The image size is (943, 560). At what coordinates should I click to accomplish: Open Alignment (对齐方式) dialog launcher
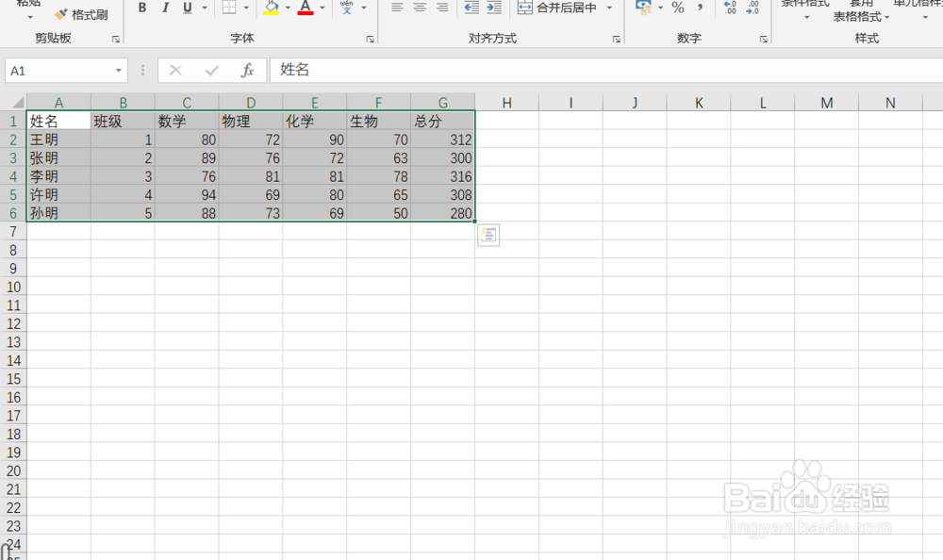point(617,39)
